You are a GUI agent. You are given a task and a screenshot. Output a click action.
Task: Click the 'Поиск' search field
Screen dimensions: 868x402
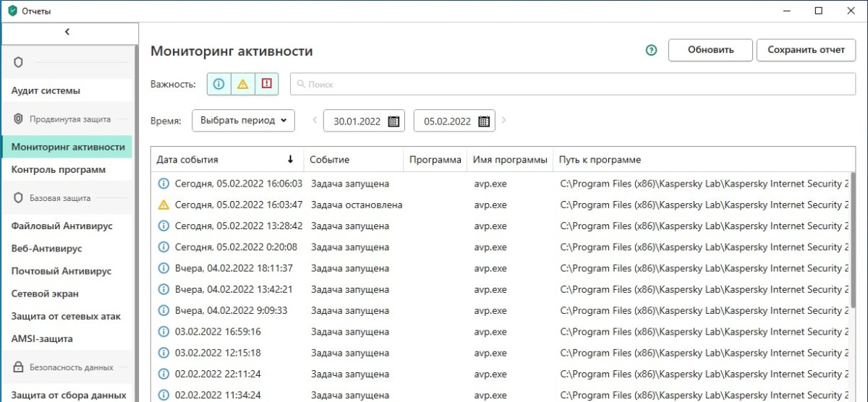tap(571, 84)
